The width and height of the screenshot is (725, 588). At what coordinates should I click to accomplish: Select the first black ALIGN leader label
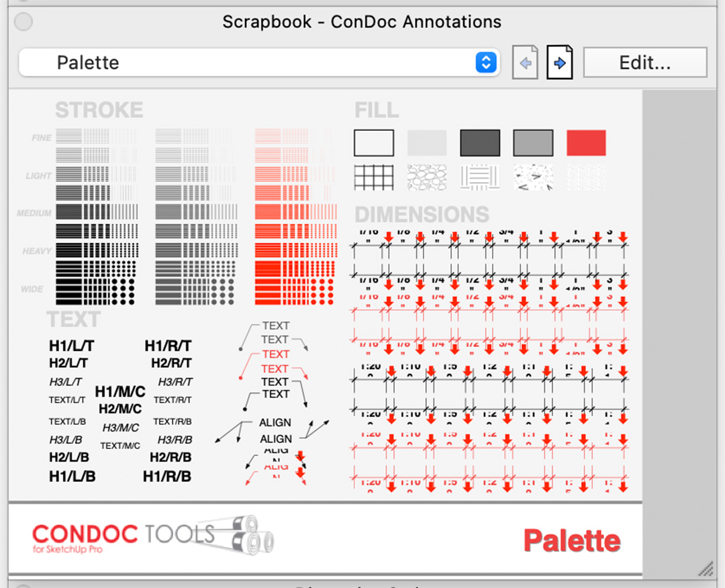275,422
